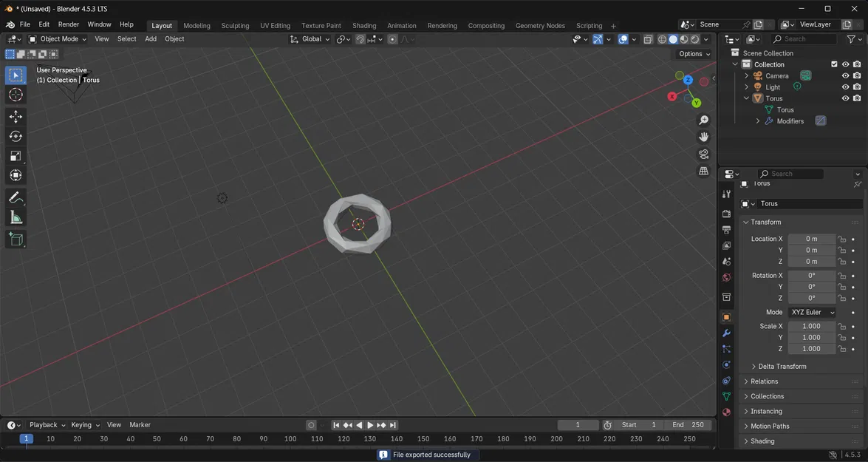The image size is (868, 462).
Task: Open Modifier Properties with the wrench icon
Action: [x=725, y=333]
